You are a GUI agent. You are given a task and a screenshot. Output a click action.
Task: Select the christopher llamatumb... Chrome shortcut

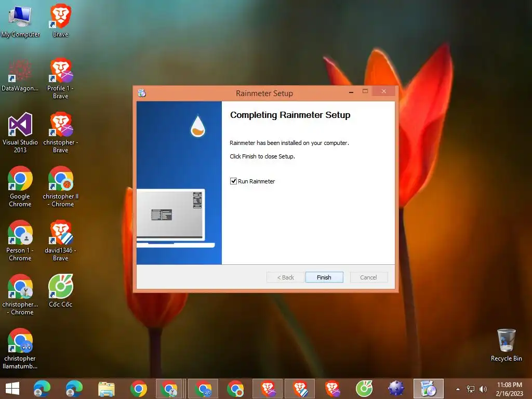pos(20,349)
